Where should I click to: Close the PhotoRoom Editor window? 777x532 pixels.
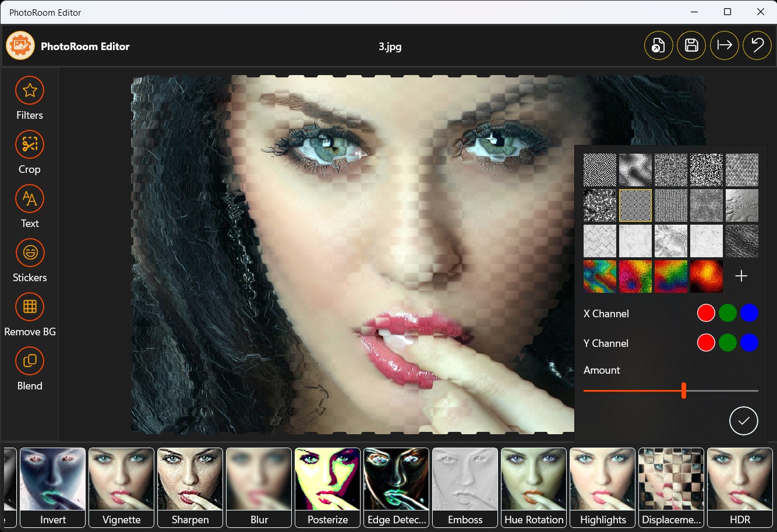point(760,12)
